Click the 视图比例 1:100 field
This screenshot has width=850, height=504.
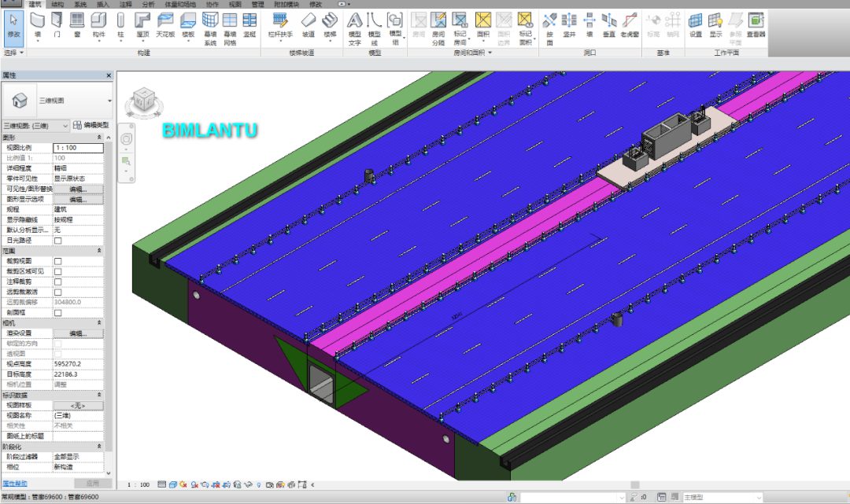pyautogui.click(x=78, y=148)
